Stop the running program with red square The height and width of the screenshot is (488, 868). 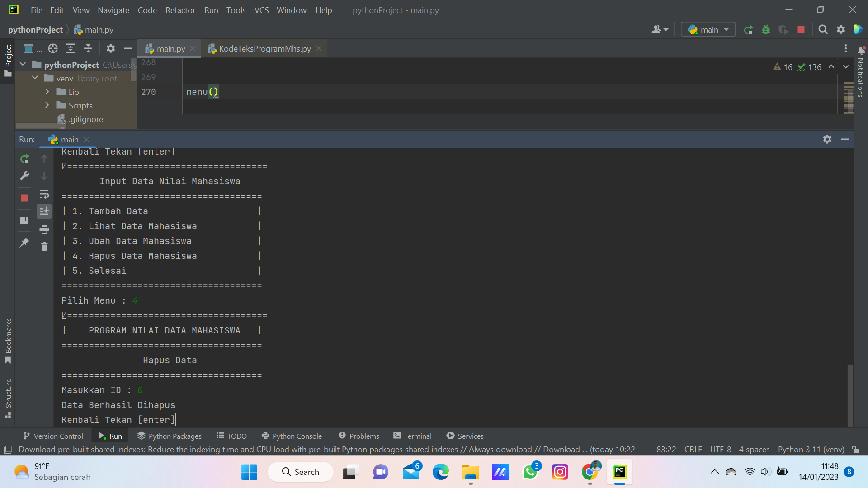(x=801, y=30)
